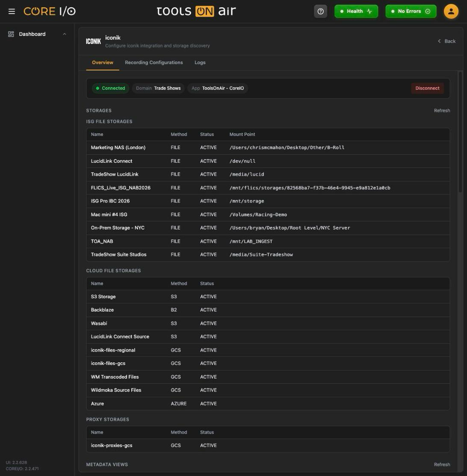467x476 pixels.
Task: Open the Health status button
Action: coord(356,11)
